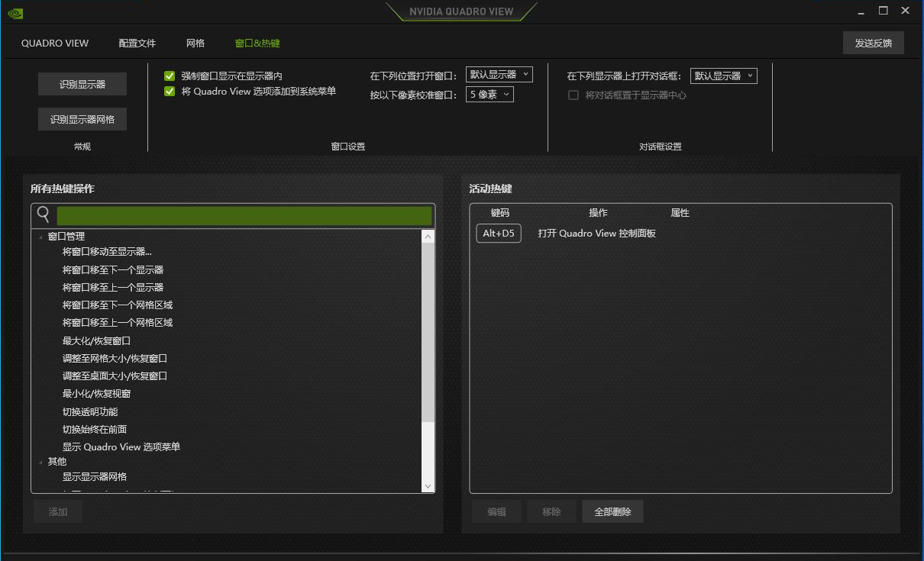Image resolution: width=924 pixels, height=561 pixels.
Task: Disable 将 Quadro View 选项添加到系统菜单
Action: pyautogui.click(x=169, y=90)
